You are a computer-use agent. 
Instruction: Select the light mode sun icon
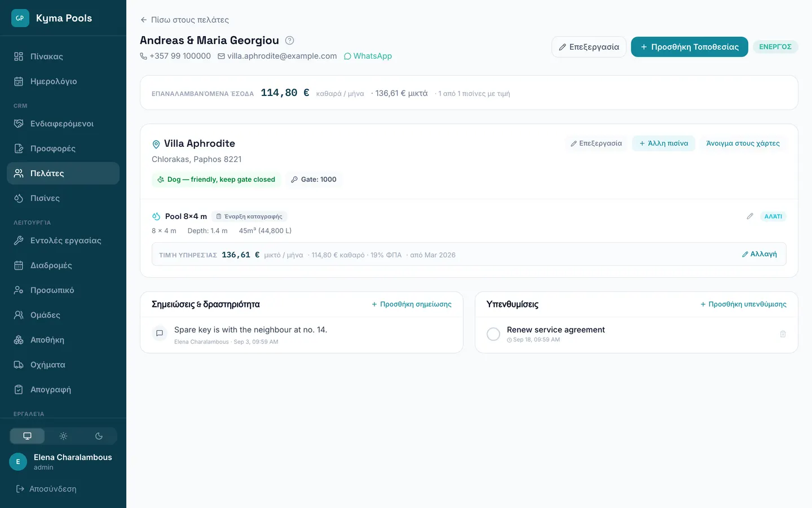[x=63, y=436]
